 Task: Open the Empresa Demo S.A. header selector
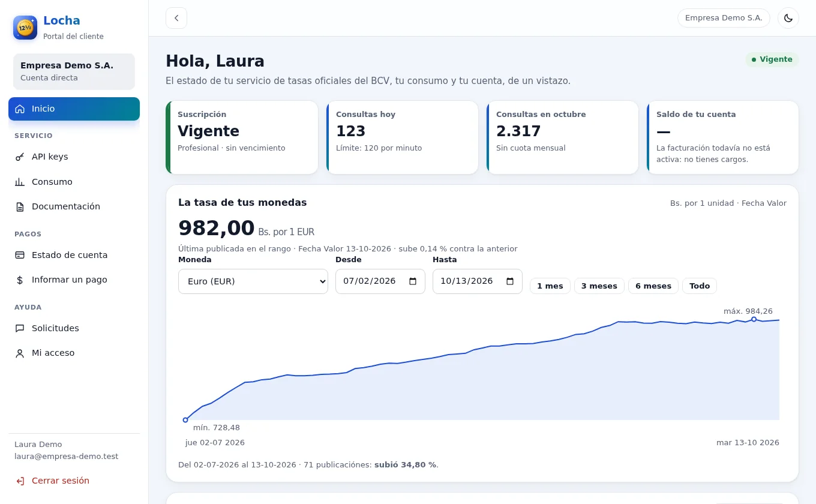(724, 18)
